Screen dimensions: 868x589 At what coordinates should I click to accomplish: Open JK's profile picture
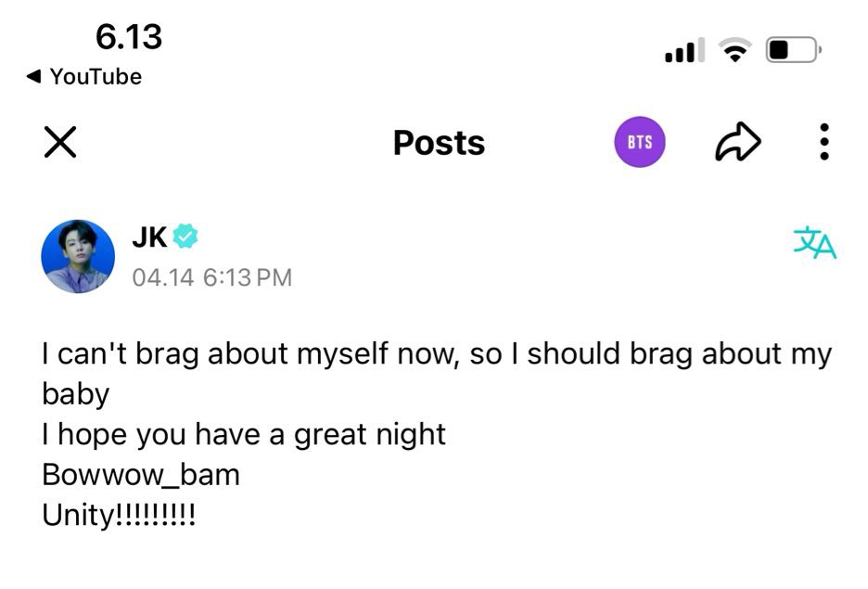click(78, 256)
